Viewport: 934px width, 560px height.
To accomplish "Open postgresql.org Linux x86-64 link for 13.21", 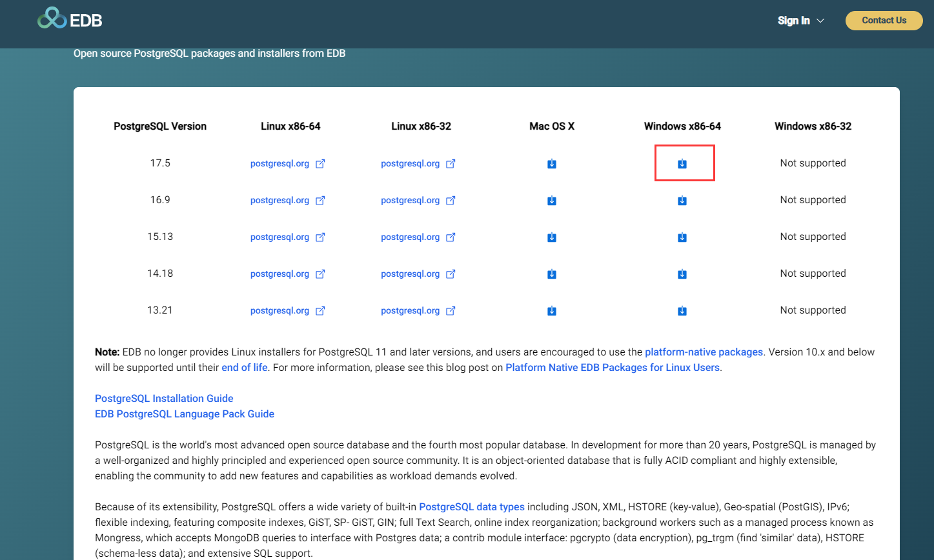I will (x=288, y=311).
